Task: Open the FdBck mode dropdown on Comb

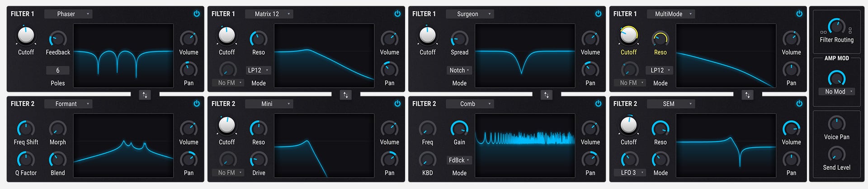Action: tap(459, 161)
